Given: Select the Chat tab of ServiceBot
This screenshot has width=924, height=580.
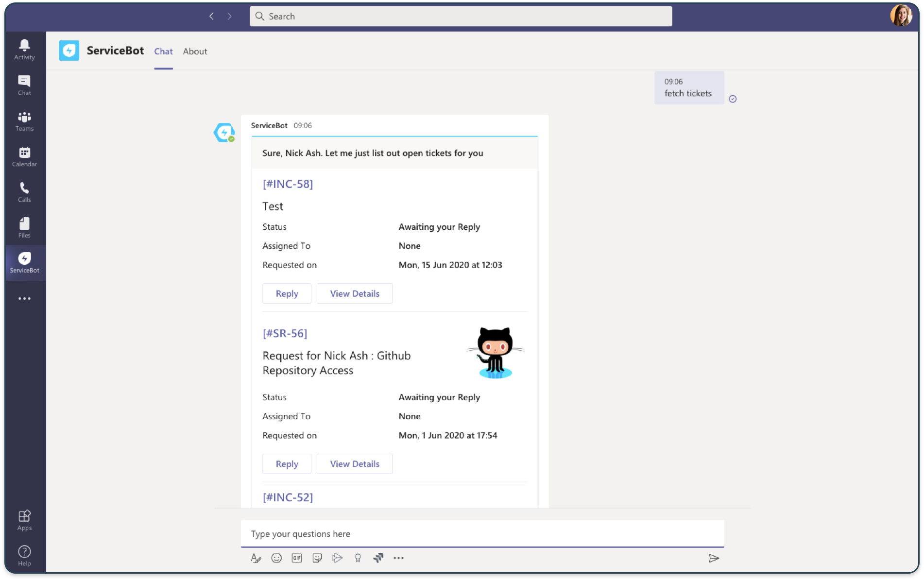Looking at the screenshot, I should (x=163, y=51).
